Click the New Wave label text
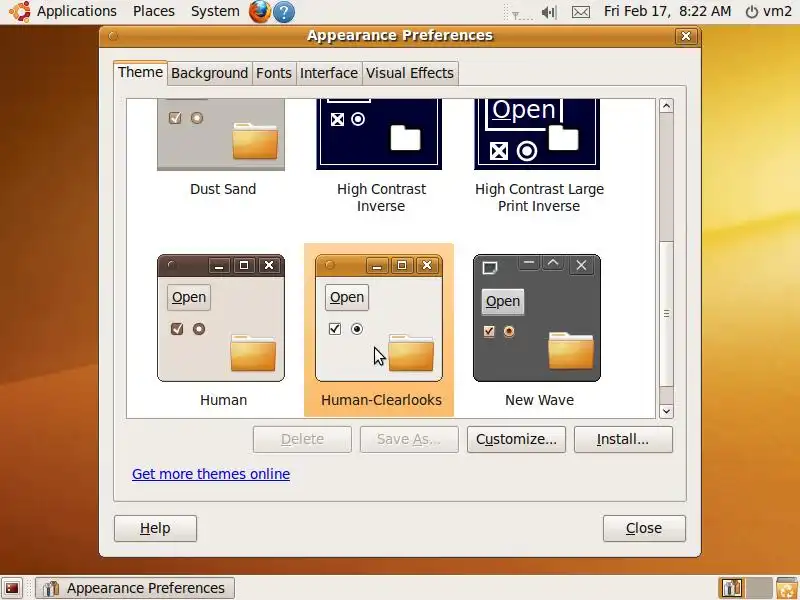The height and width of the screenshot is (600, 800). [539, 400]
